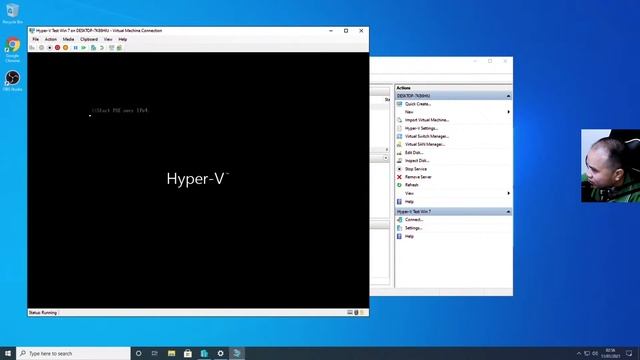Revert the VM using toolbar arrow icon
This screenshot has height=360, width=640.
point(102,48)
